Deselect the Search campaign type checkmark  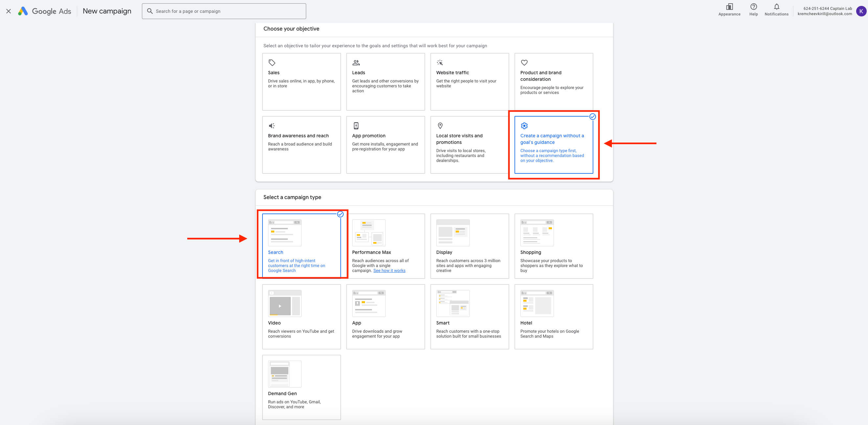coord(340,214)
